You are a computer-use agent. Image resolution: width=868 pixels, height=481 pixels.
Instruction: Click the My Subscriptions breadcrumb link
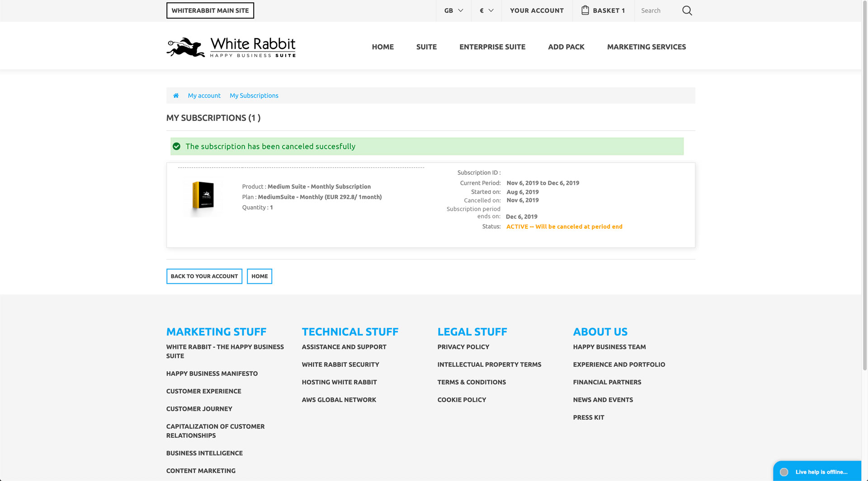[254, 95]
